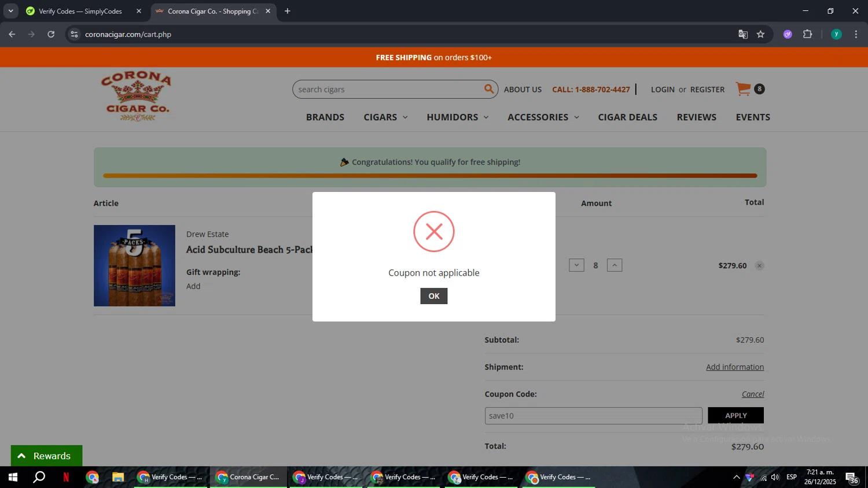Open Windows taskbar search

click(39, 477)
